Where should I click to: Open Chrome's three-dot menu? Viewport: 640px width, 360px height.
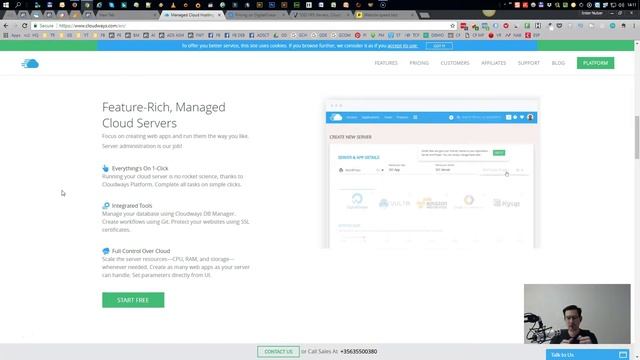click(x=635, y=26)
